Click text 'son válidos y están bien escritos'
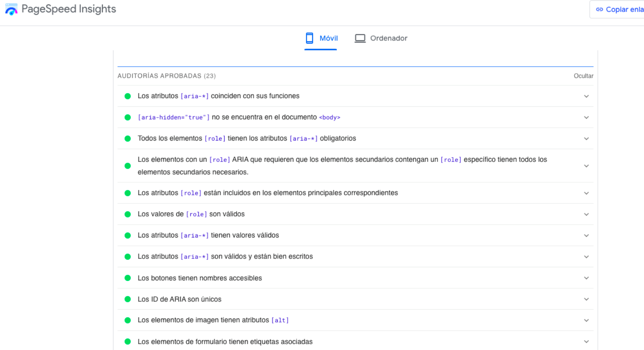The image size is (644, 350). (262, 256)
